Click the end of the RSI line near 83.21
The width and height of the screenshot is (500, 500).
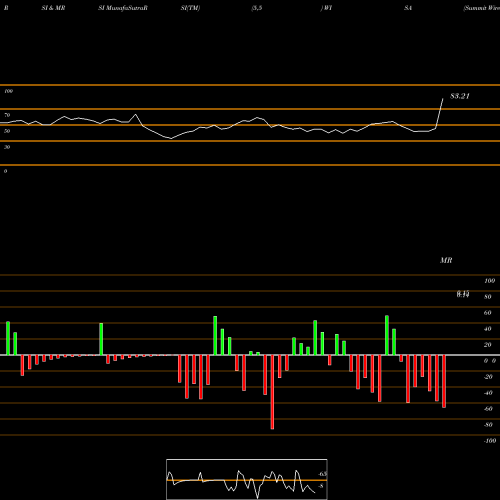click(443, 99)
